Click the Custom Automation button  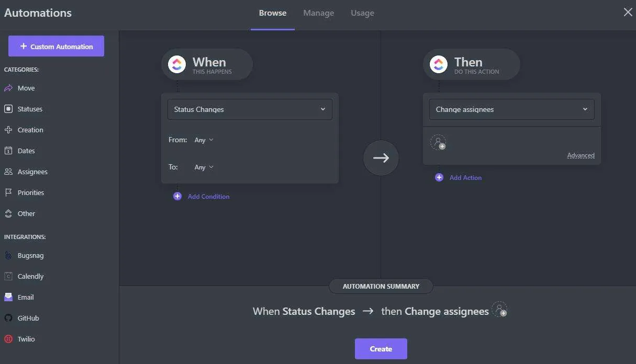56,46
